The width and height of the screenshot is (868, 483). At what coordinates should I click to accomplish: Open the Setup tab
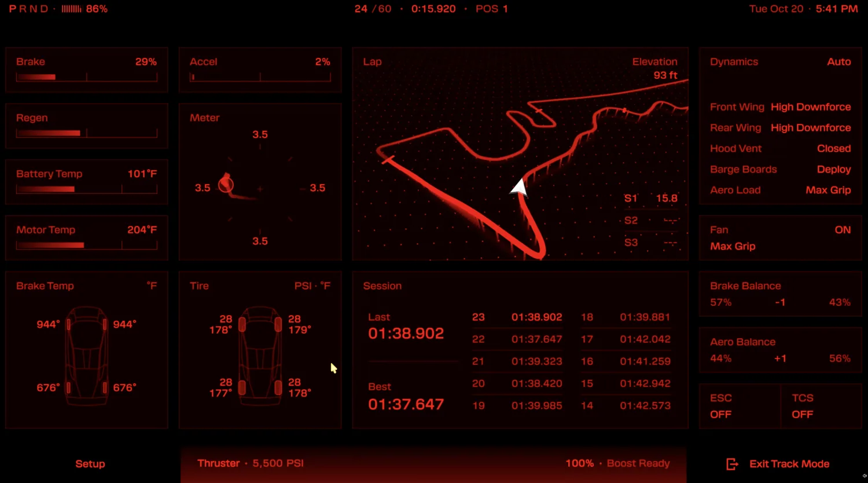[90, 464]
